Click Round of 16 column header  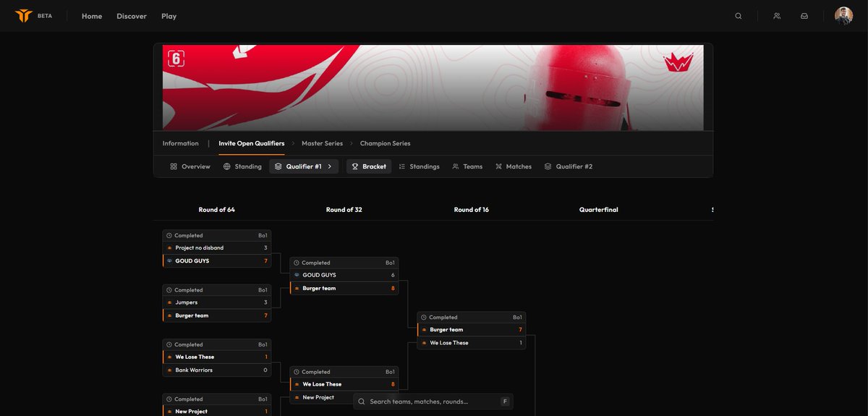[472, 210]
